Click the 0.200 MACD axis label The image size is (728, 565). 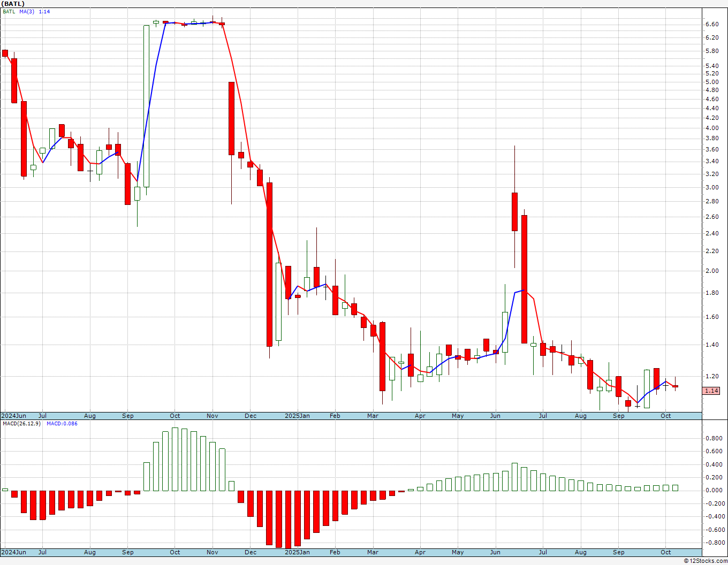tap(714, 477)
